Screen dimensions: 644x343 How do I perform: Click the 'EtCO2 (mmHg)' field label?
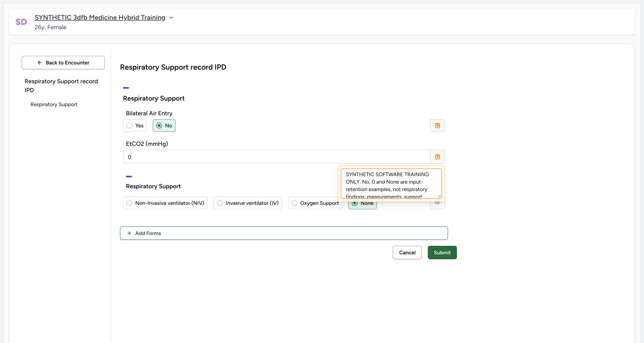(147, 144)
